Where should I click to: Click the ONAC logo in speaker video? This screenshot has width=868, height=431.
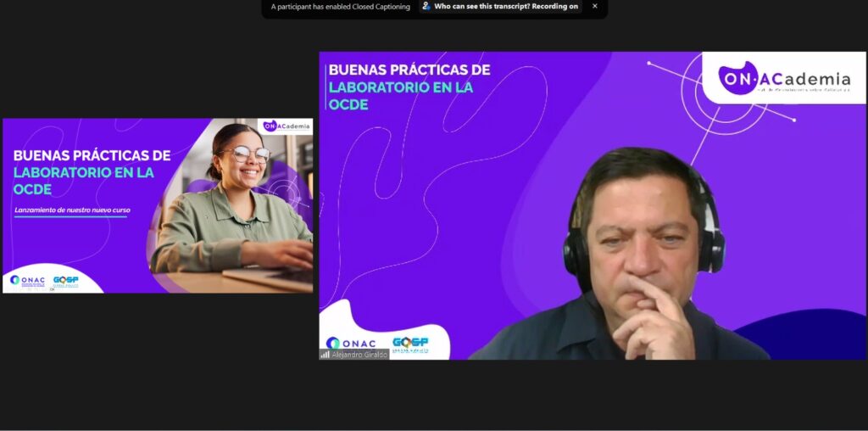(x=351, y=343)
